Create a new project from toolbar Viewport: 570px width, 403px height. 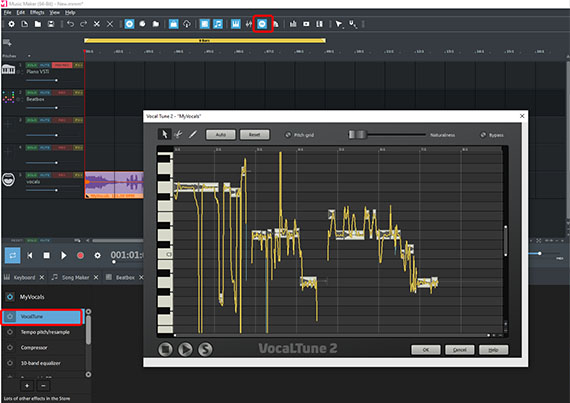point(24,24)
